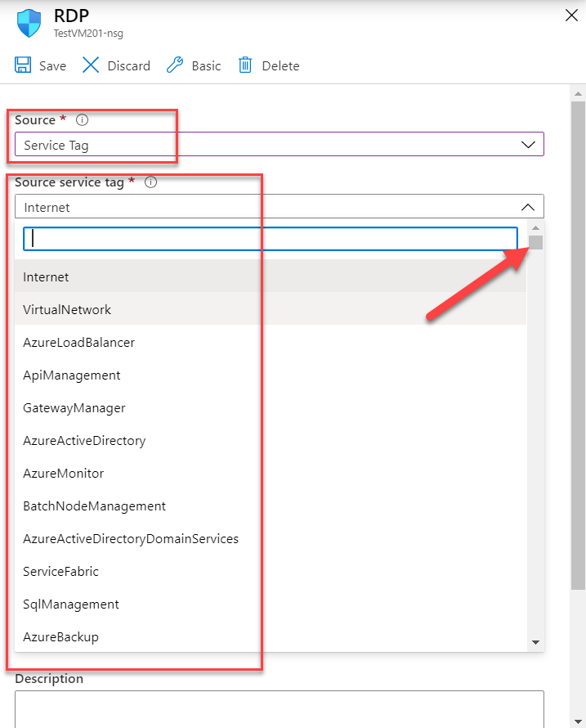Click the Delete trash can icon
This screenshot has height=728, width=586.
[245, 65]
